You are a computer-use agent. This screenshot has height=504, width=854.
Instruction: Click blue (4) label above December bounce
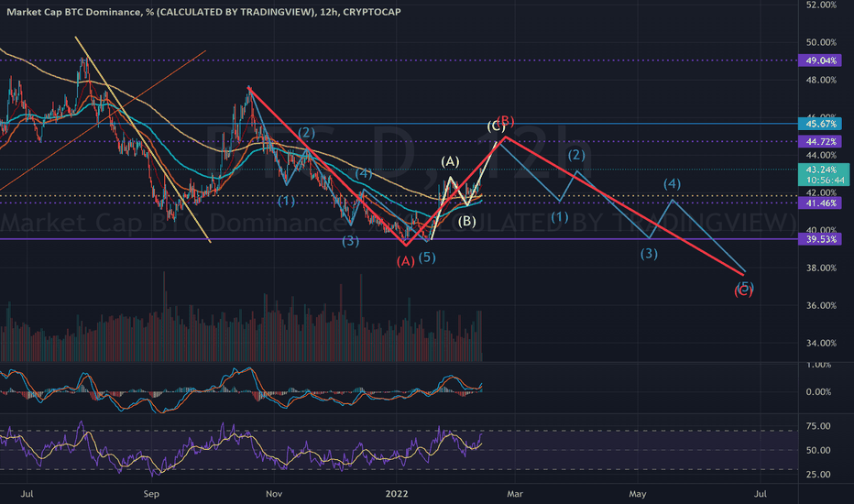364,174
